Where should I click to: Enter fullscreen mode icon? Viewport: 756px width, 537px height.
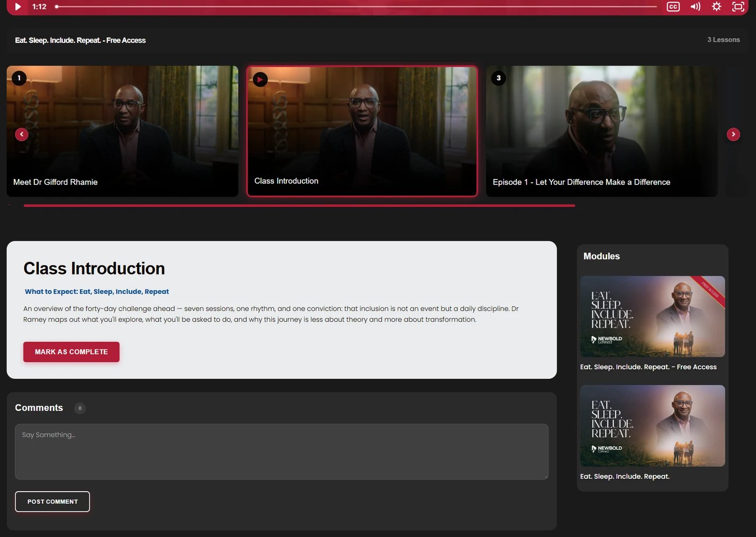[738, 7]
